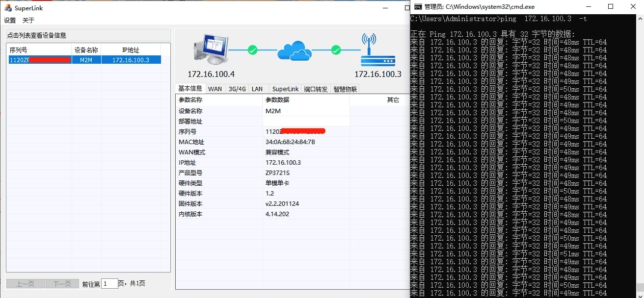Maximize the cmd.exe window
Image resolution: width=644 pixels, height=298 pixels.
[611, 7]
